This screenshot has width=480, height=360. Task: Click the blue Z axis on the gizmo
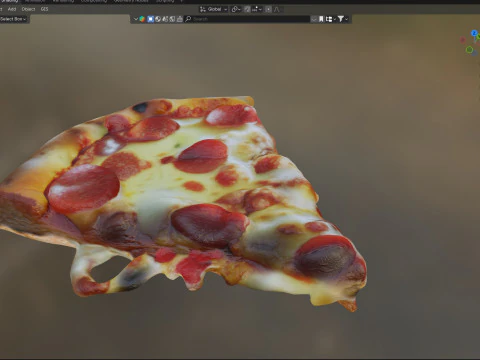[474, 33]
